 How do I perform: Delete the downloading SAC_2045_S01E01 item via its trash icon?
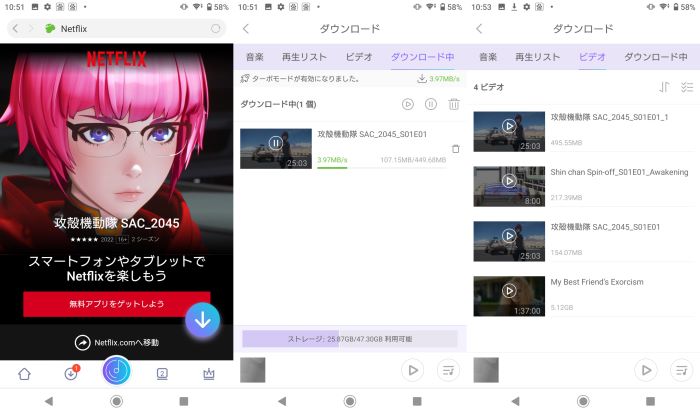point(455,149)
